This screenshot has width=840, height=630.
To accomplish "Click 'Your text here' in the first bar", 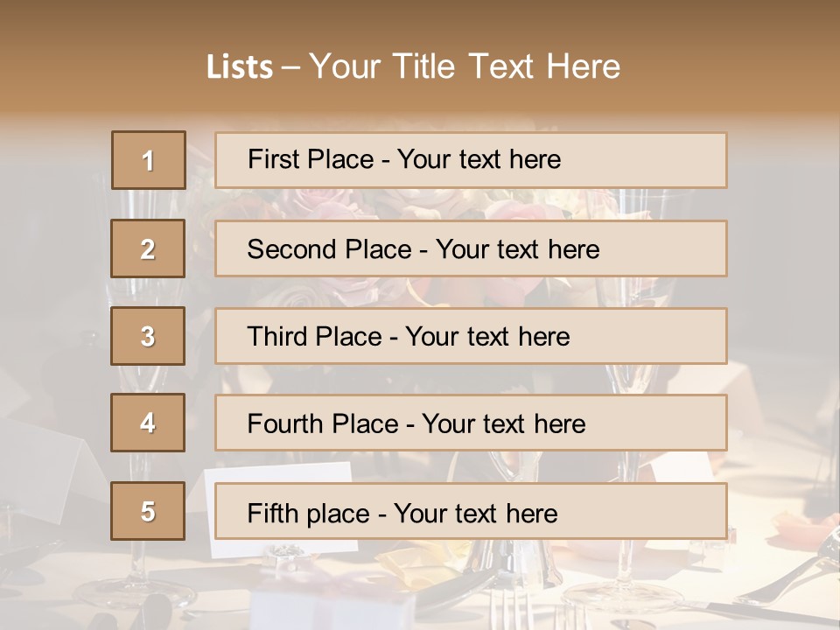I will (479, 159).
